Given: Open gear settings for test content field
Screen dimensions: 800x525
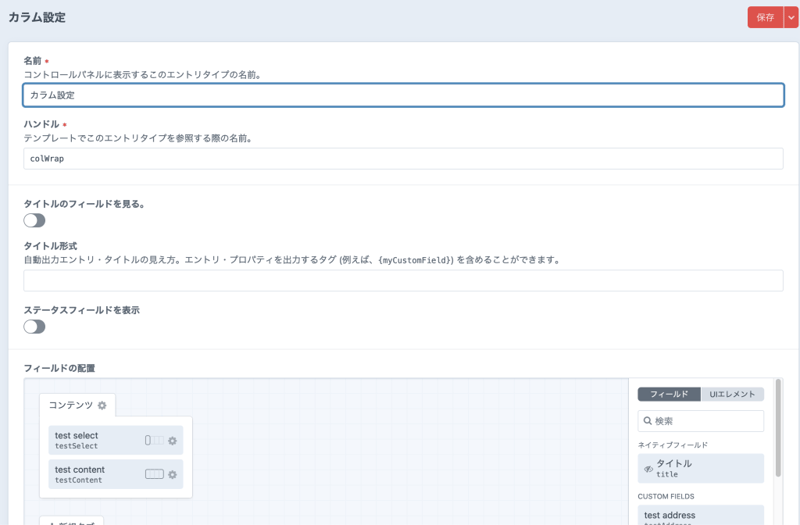Looking at the screenshot, I should click(x=173, y=475).
